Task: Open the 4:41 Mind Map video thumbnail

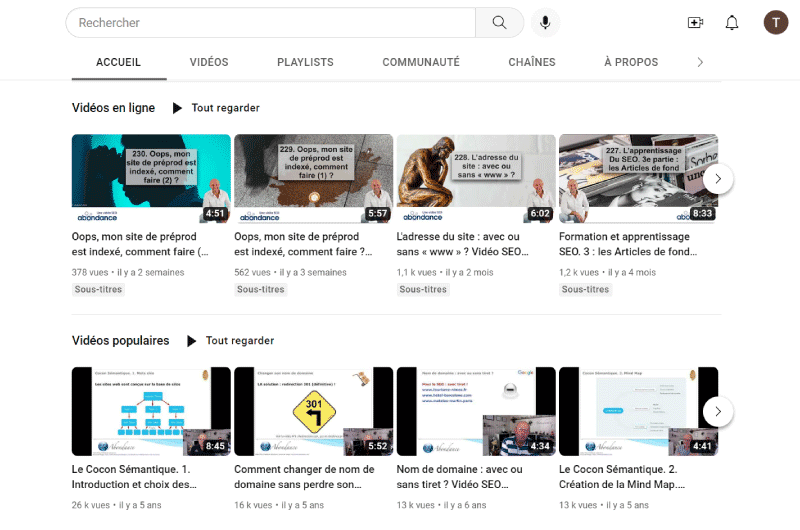Action: tap(638, 411)
